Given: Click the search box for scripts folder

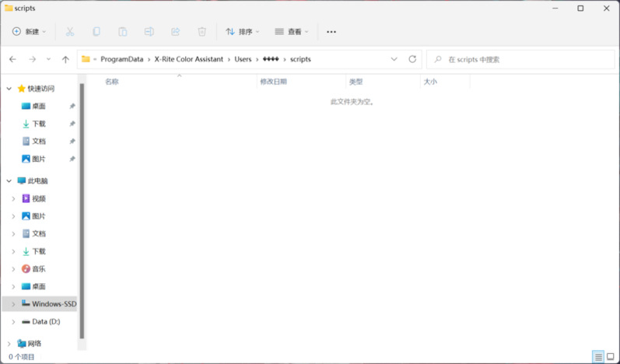Looking at the screenshot, I should [521, 59].
